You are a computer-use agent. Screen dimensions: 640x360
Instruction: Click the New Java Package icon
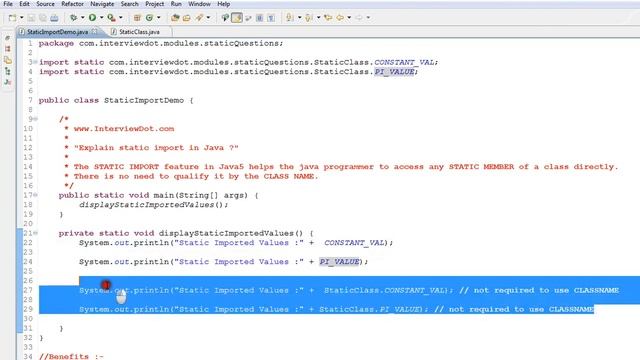(137, 18)
